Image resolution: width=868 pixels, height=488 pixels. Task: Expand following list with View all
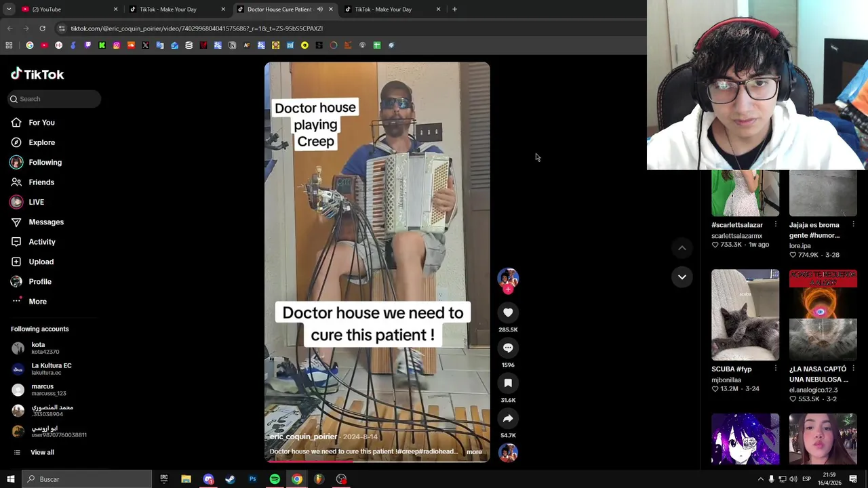tap(42, 452)
